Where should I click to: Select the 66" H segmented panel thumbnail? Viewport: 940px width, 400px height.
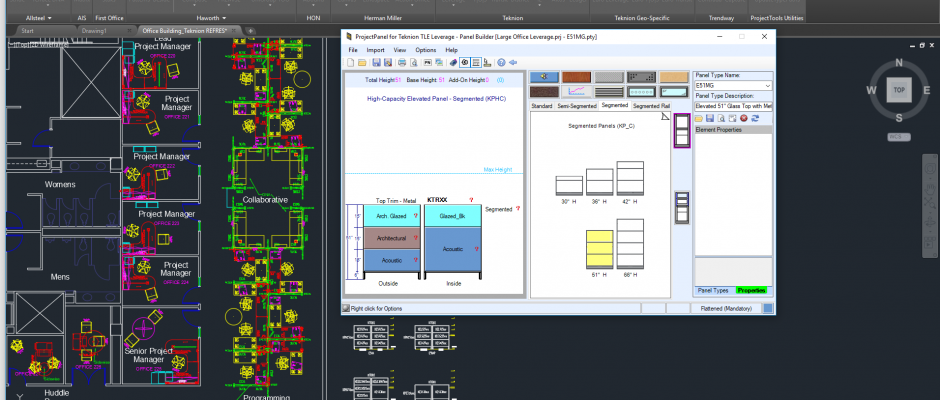click(630, 243)
